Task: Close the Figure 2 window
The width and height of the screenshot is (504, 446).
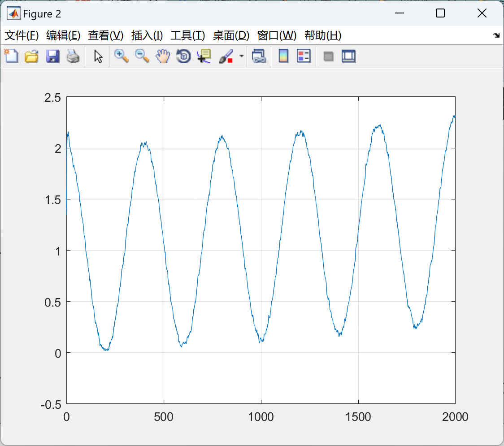Action: 482,13
